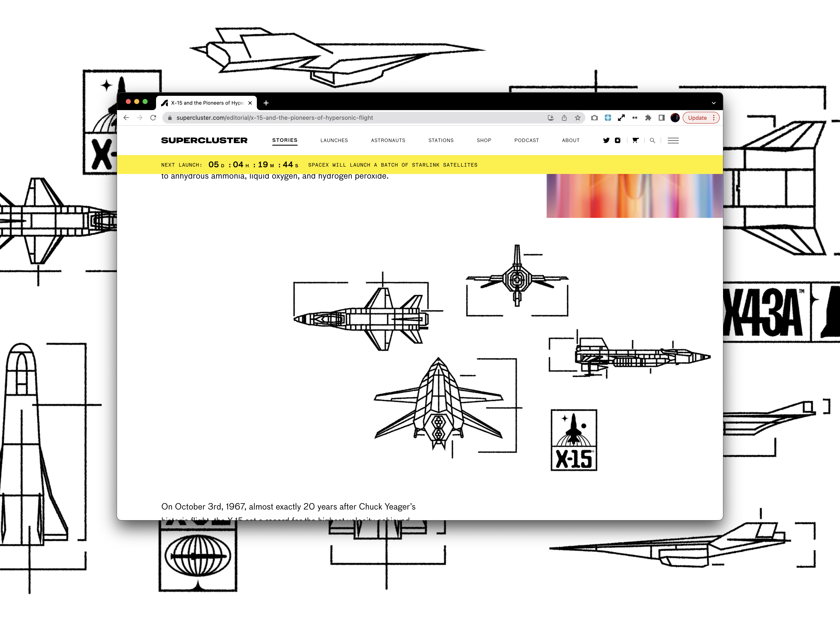Open the STORIES nav item
Viewport: 840px width, 628px height.
(285, 140)
